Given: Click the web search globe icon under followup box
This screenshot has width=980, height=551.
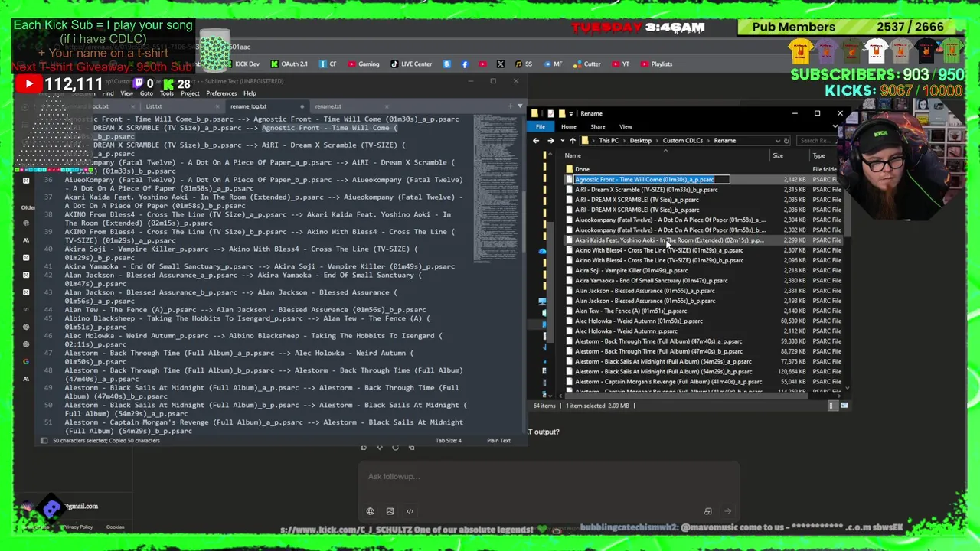Looking at the screenshot, I should click(370, 511).
